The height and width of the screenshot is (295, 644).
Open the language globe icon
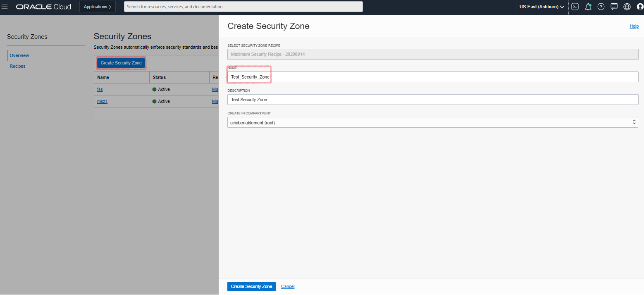click(x=627, y=7)
